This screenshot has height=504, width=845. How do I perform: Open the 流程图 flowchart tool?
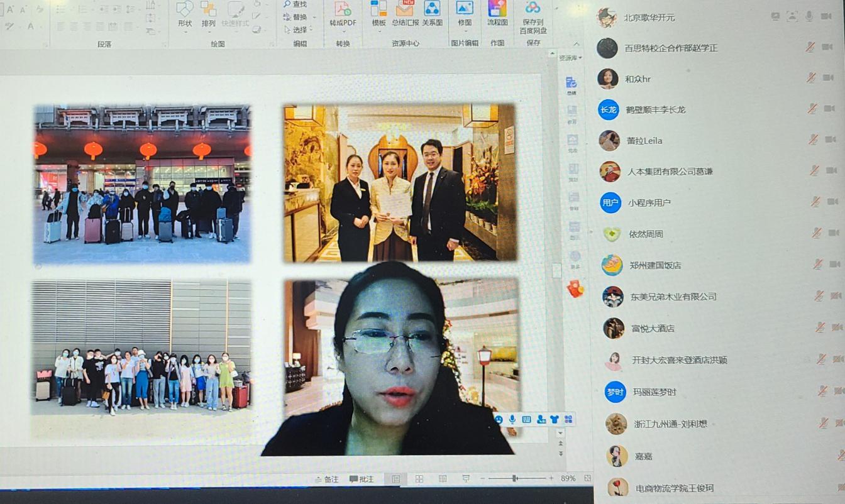pos(497,13)
